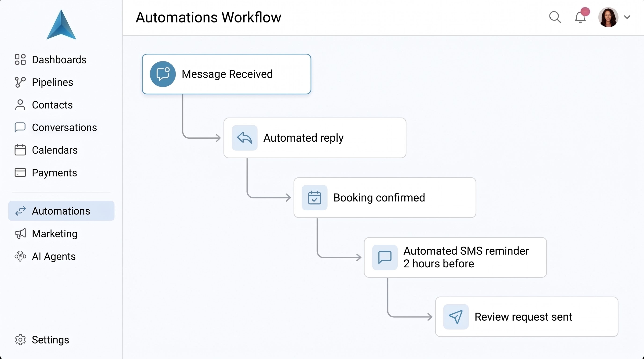Click the blue triangle app logo
The image size is (644, 359).
(61, 25)
